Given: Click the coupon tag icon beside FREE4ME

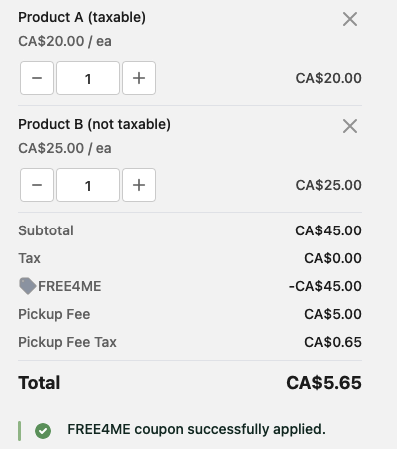Looking at the screenshot, I should pyautogui.click(x=27, y=286).
